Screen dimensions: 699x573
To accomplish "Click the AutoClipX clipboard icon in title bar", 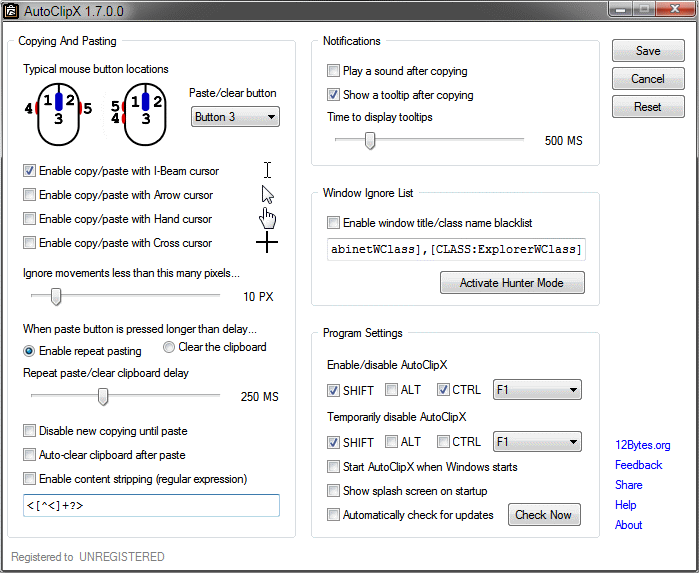I will 11,11.
